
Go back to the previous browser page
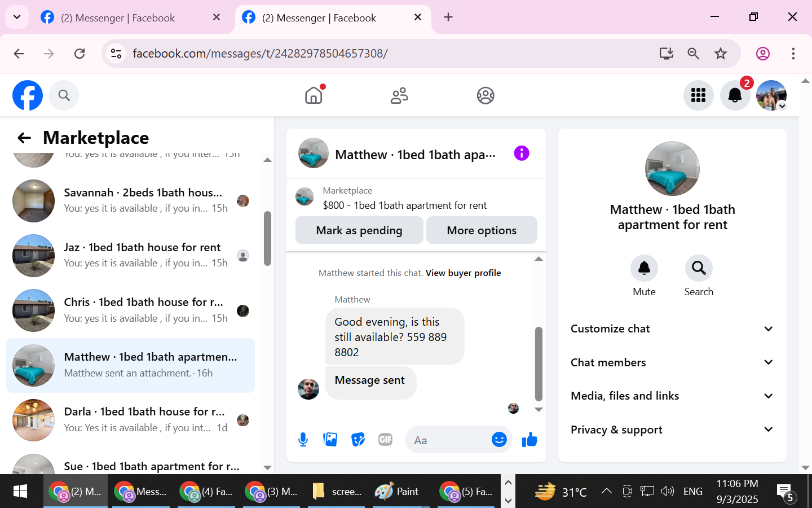pos(19,54)
